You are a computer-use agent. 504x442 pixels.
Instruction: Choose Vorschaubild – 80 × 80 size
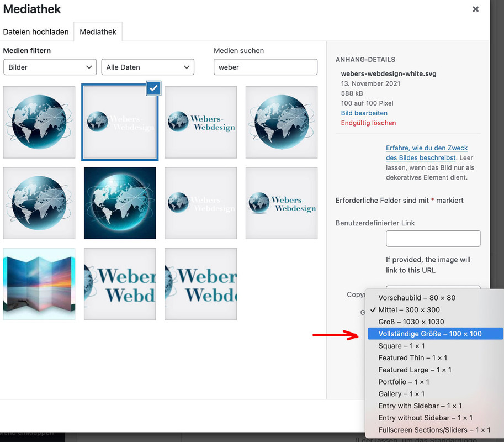coord(435,298)
